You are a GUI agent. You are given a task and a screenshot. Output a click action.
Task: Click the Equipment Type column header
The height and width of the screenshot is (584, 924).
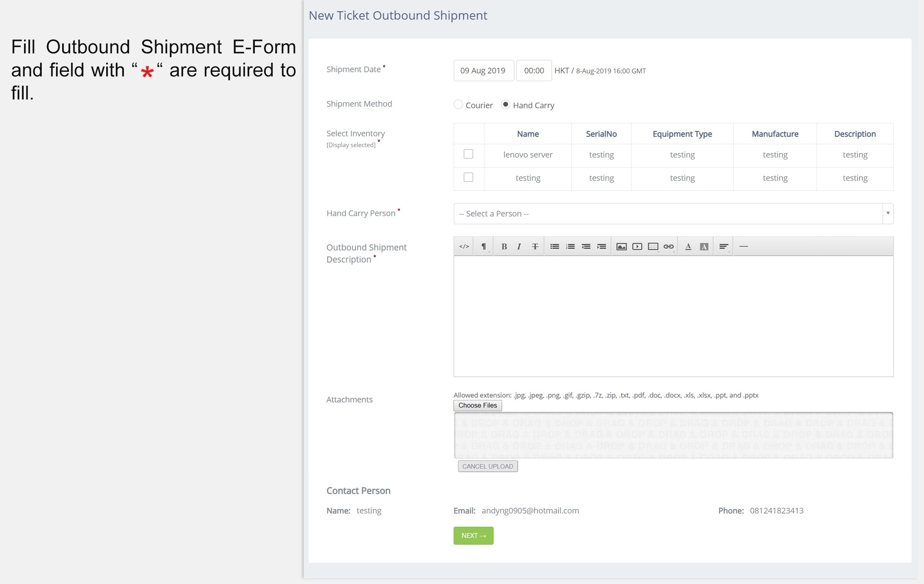682,134
